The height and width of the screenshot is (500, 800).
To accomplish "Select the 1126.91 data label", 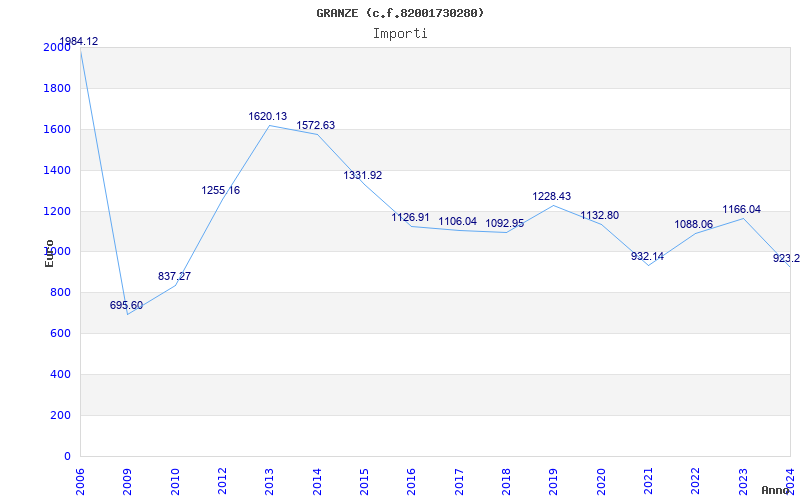I will [x=411, y=217].
